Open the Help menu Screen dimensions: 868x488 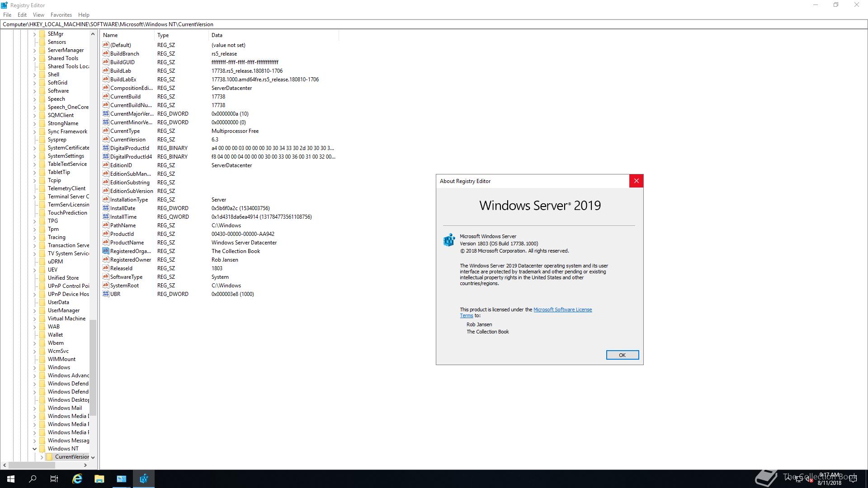pyautogui.click(x=84, y=14)
